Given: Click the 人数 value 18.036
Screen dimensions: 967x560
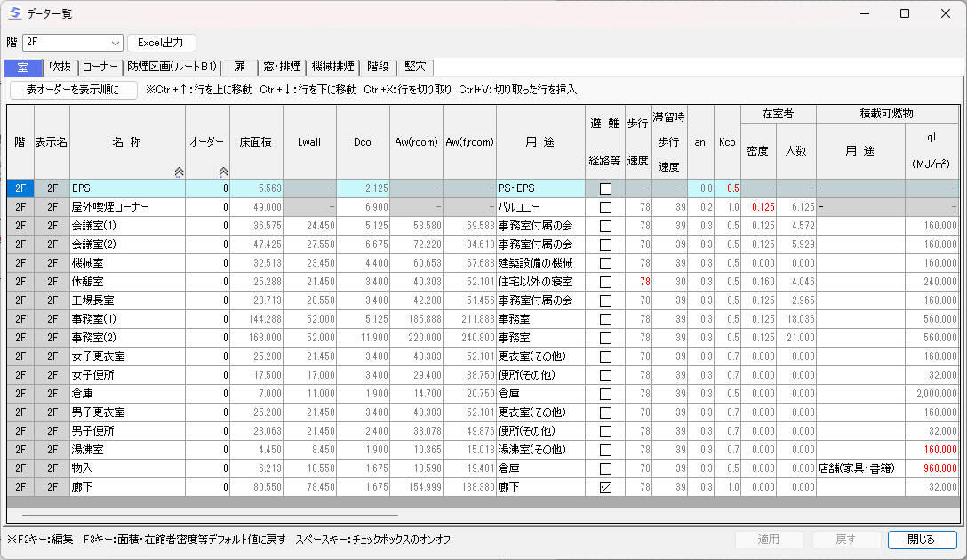Looking at the screenshot, I should (796, 319).
